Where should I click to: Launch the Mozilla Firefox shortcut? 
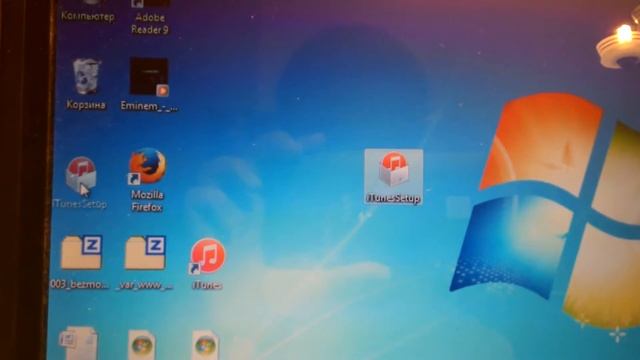point(147,180)
